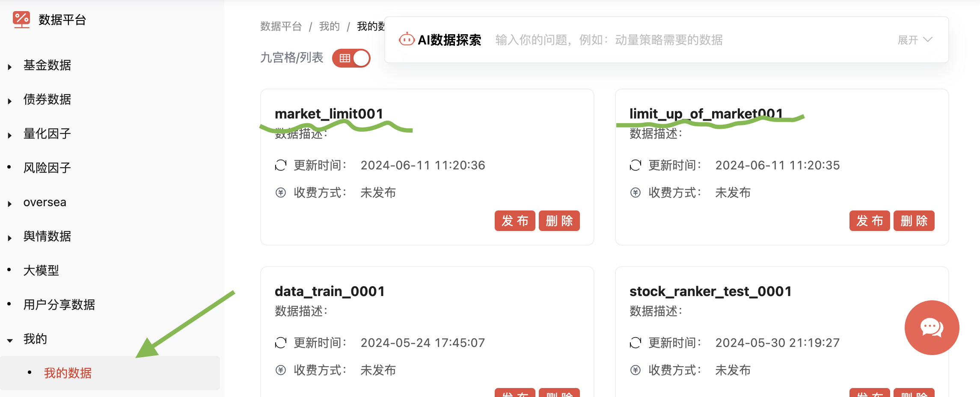Open 风险因子 from the sidebar menu
Screen dimensions: 980x397
47,168
